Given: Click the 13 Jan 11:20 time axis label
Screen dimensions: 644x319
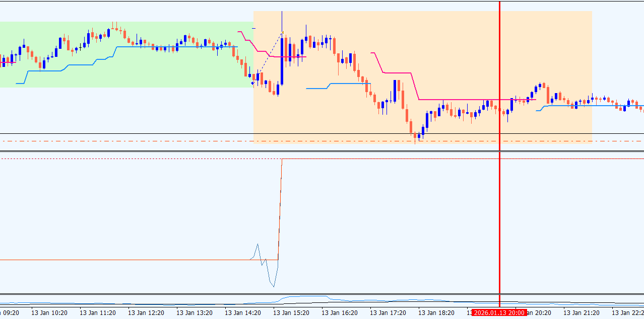Looking at the screenshot, I should point(97,312).
